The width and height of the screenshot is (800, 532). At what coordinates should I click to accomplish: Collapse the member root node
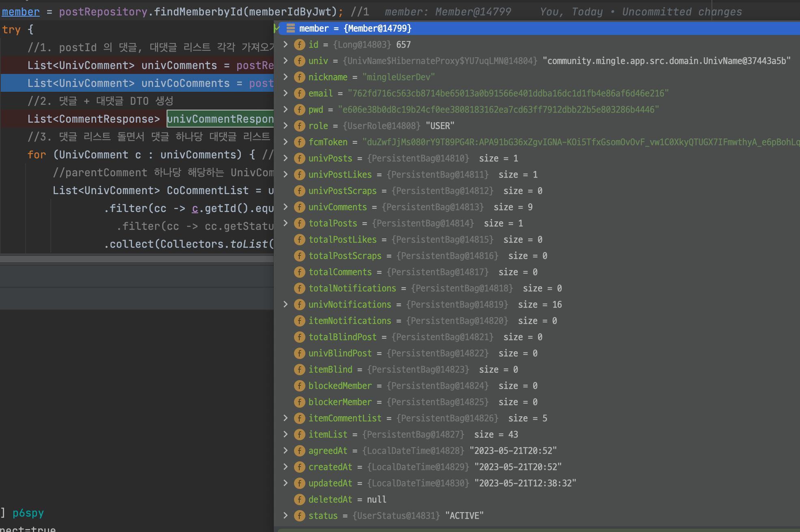[x=277, y=28]
